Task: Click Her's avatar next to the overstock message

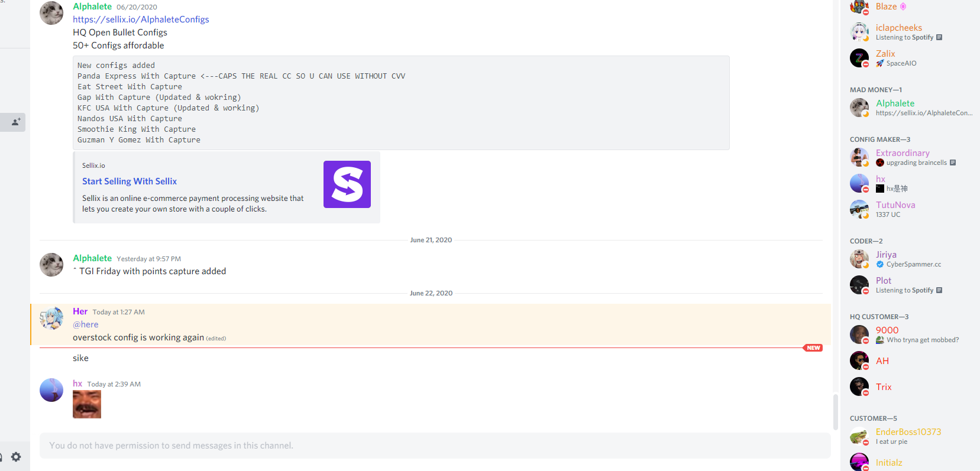Action: coord(51,318)
